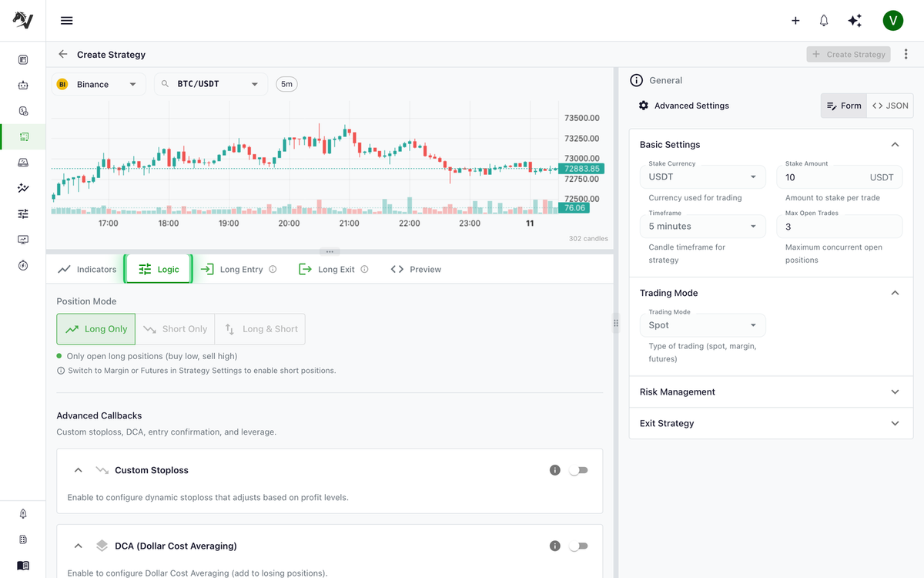This screenshot has width=924, height=578.
Task: Click the 72883.85 price label on chart
Action: click(x=582, y=169)
